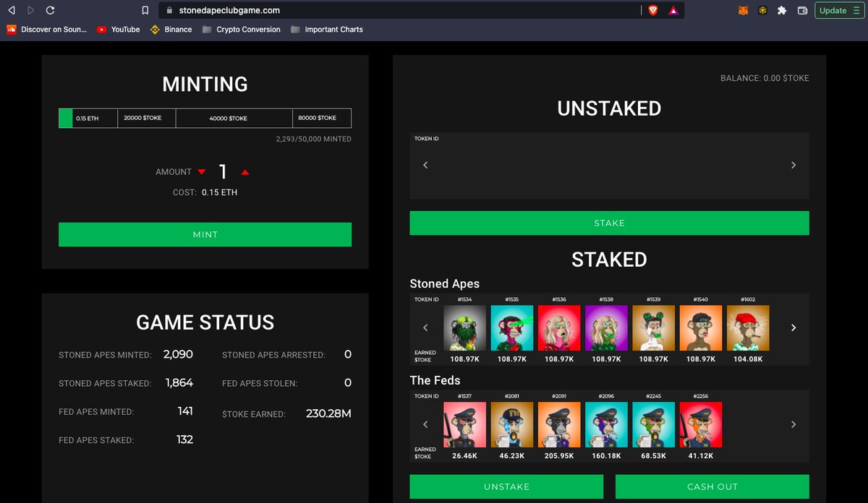Click CASH OUT to collect earnings
Viewport: 868px width, 503px height.
coord(712,486)
